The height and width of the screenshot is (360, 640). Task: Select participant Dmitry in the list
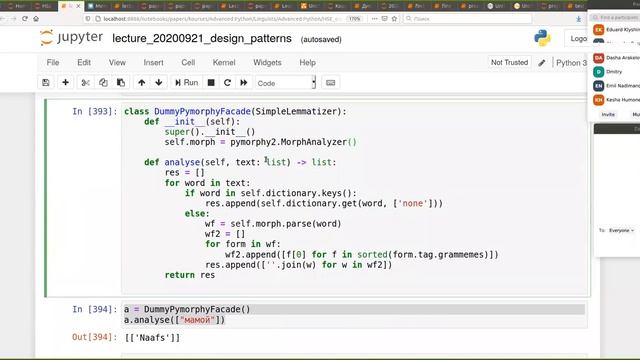point(616,72)
